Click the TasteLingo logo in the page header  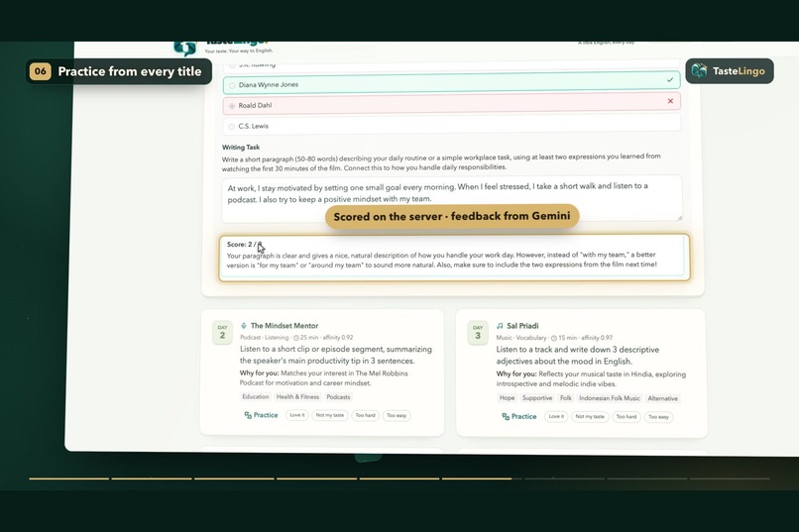coord(223,47)
